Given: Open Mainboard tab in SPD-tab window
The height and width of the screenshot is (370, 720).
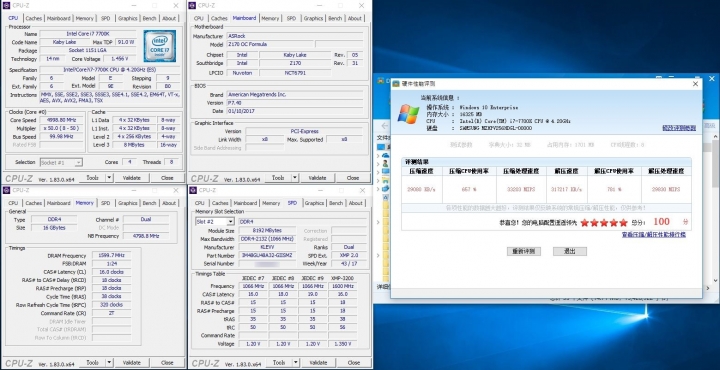Looking at the screenshot, I should (245, 203).
